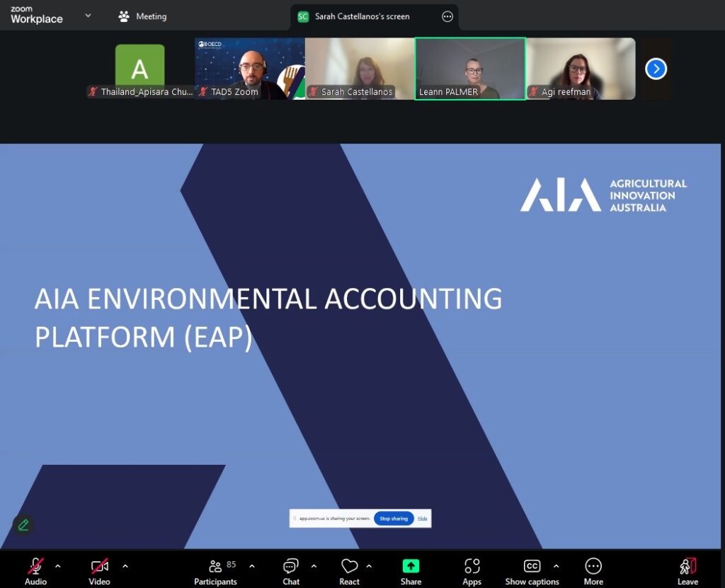Select Sarah Castellanos's screen tab
Screen dimensions: 725x588
coord(361,16)
